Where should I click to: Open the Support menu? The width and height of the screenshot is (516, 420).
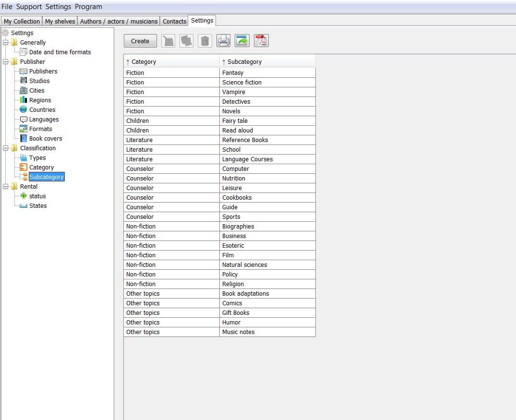[x=29, y=7]
